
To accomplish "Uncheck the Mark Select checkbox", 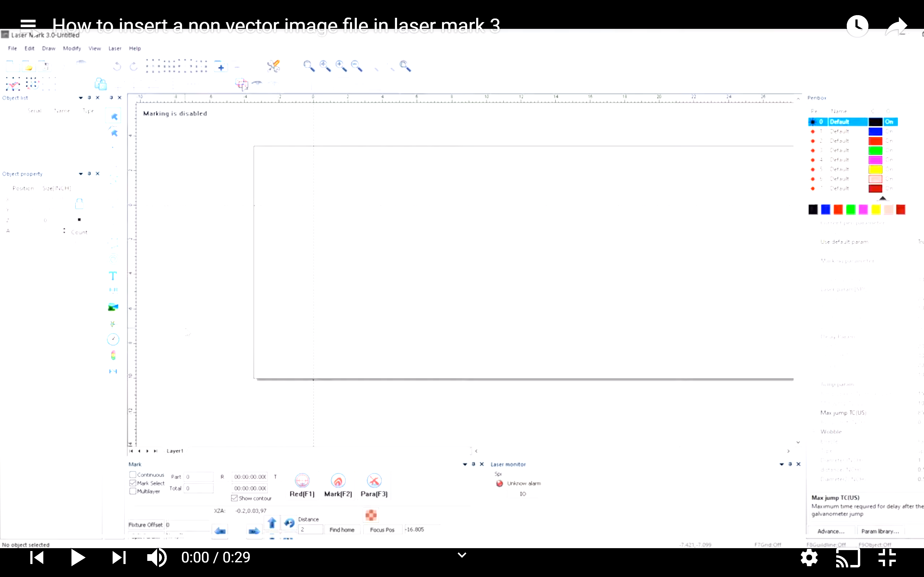I will (x=133, y=483).
